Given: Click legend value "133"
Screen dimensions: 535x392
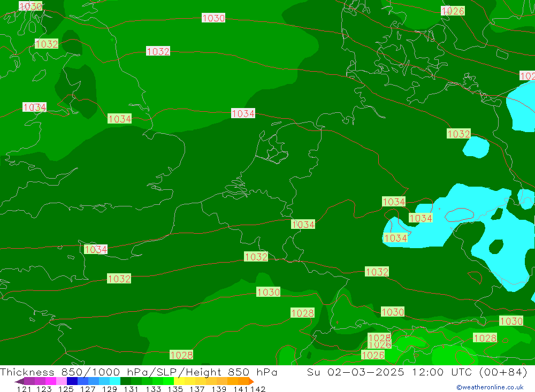Looking at the screenshot, I should point(153,389).
